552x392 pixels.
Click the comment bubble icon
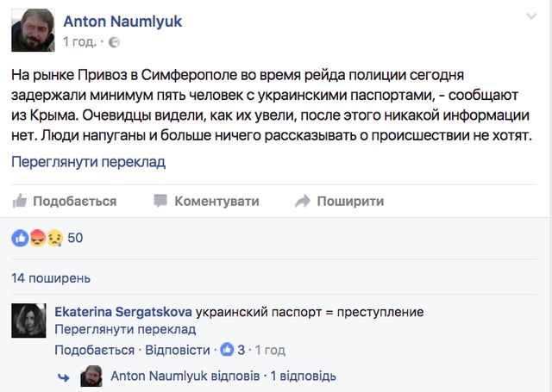coord(160,201)
